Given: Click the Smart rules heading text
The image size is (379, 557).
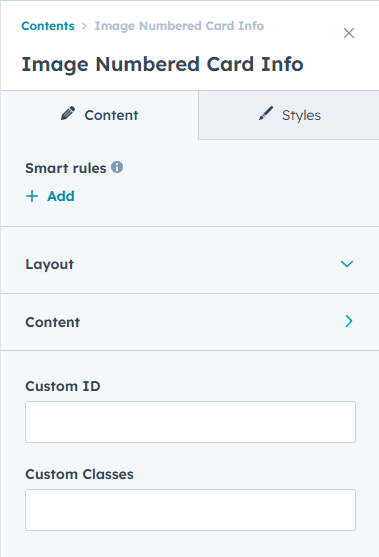Looking at the screenshot, I should [66, 168].
